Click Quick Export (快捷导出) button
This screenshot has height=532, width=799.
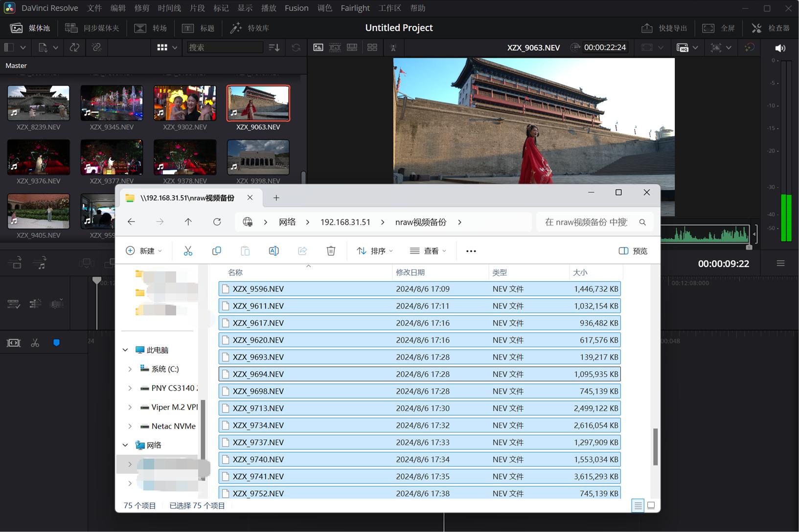pyautogui.click(x=664, y=28)
